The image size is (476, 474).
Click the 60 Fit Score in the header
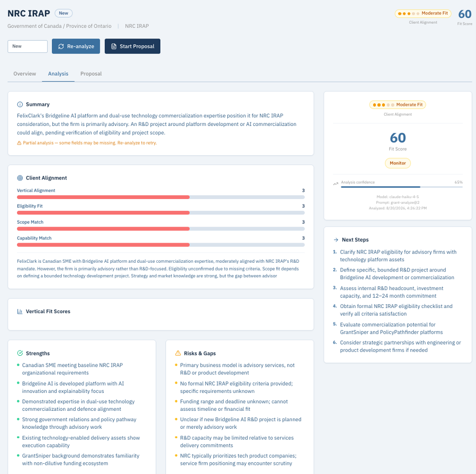coord(465,14)
